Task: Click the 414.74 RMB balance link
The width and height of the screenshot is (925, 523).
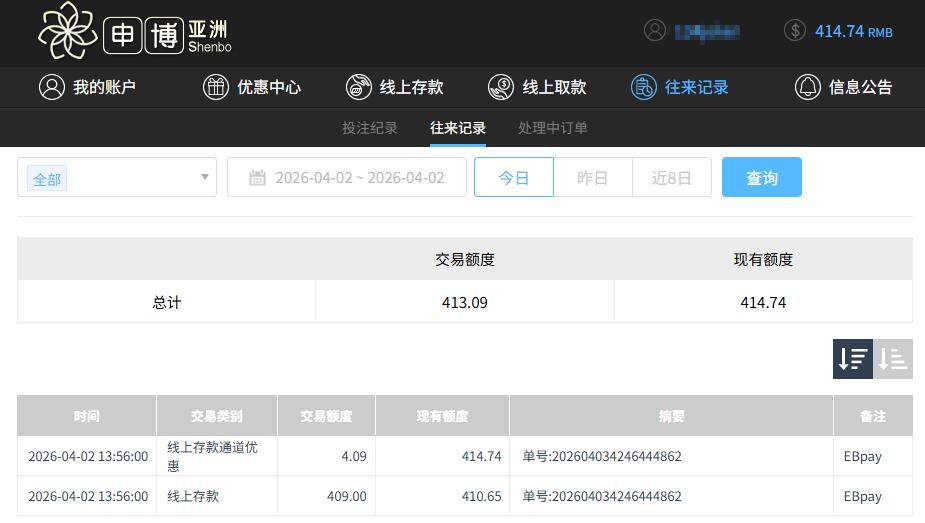Action: (x=853, y=31)
